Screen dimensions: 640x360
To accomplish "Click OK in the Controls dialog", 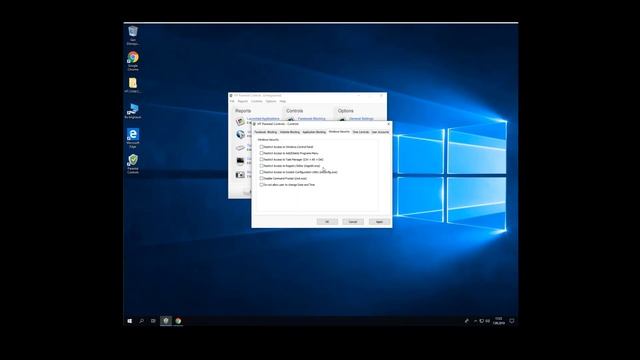I will tap(327, 222).
